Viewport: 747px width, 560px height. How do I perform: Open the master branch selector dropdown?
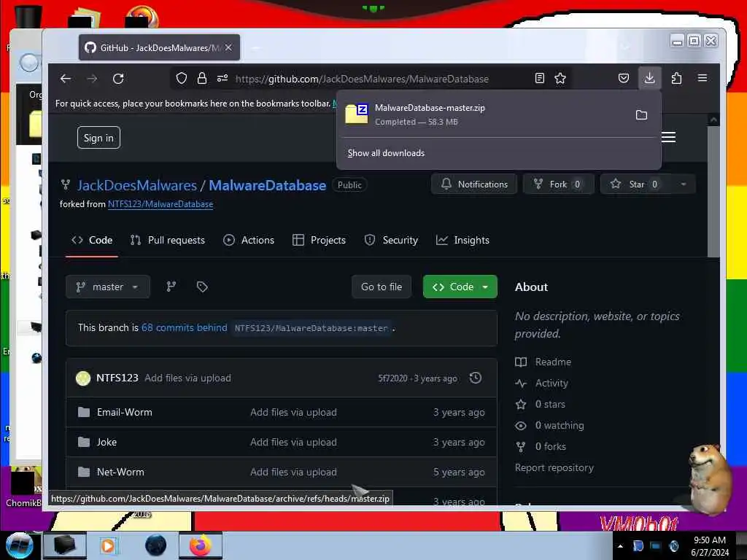[108, 287]
